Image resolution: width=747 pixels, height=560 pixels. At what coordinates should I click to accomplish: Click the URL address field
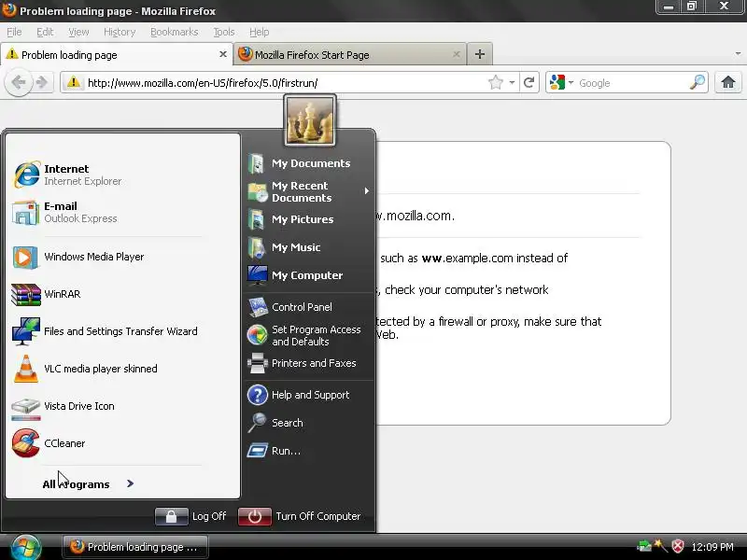click(286, 82)
